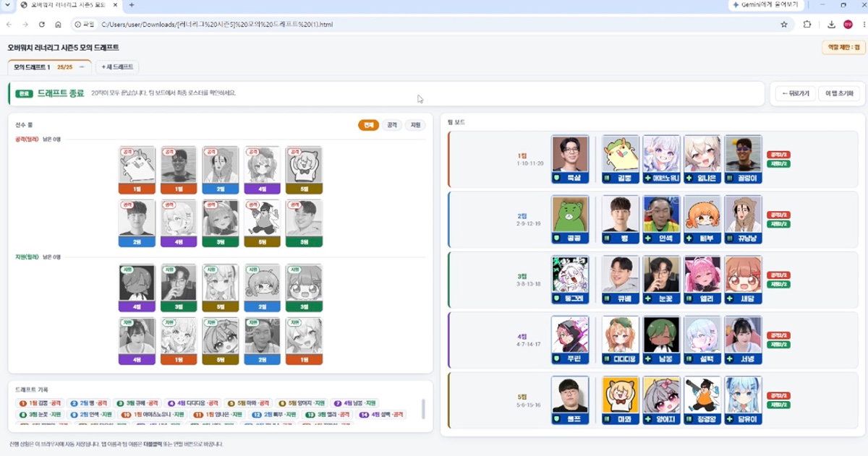
Task: Click the 푸린 captain card in team 4
Action: [570, 340]
